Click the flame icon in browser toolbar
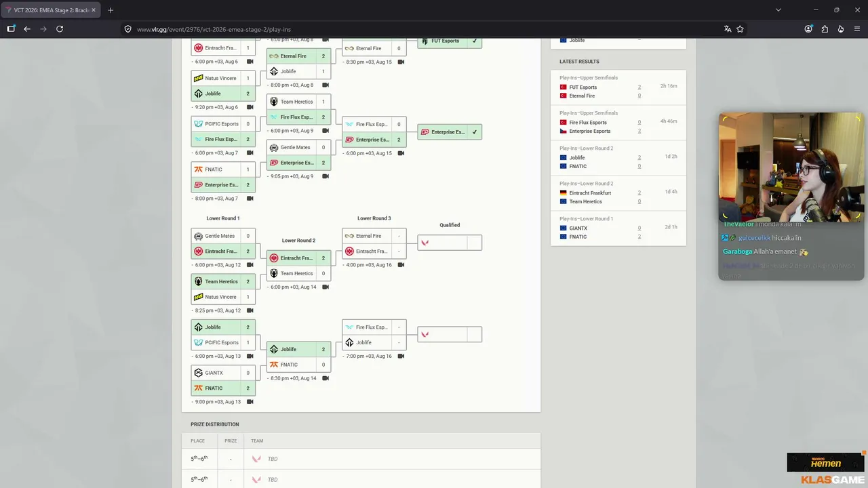 click(x=841, y=29)
